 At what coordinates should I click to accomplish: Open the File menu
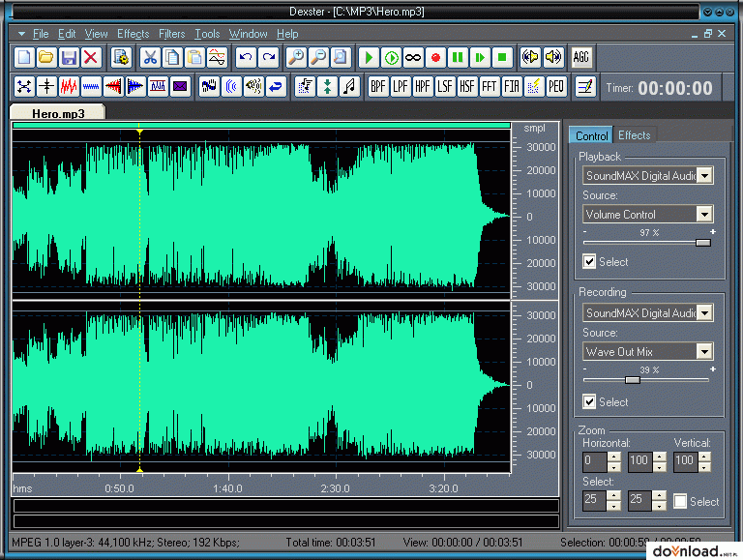[x=41, y=34]
